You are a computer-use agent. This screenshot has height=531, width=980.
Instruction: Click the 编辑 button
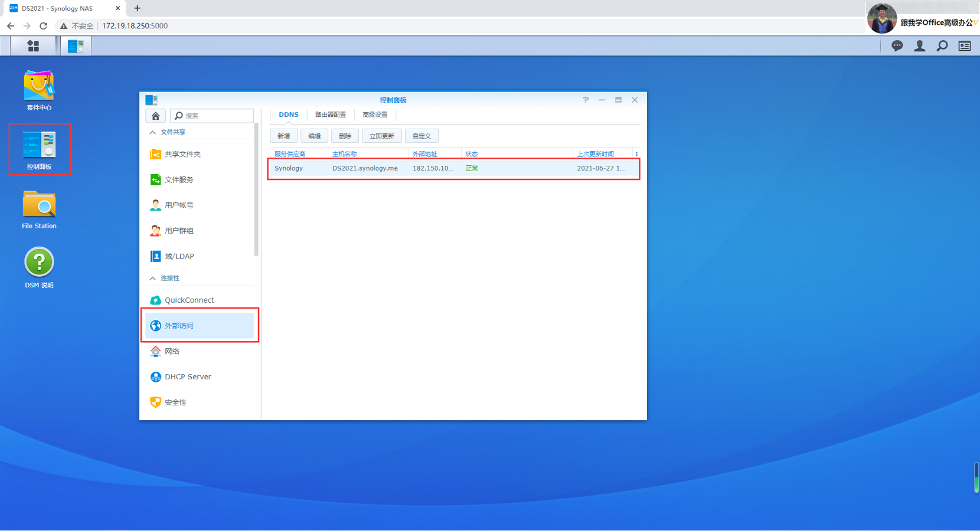[314, 136]
